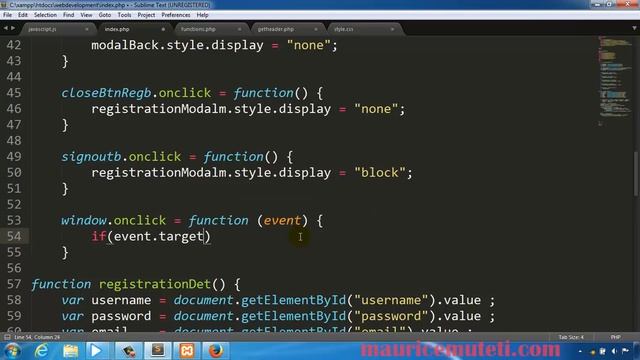
Task: Click the Action Center flag icon
Action: point(625,351)
